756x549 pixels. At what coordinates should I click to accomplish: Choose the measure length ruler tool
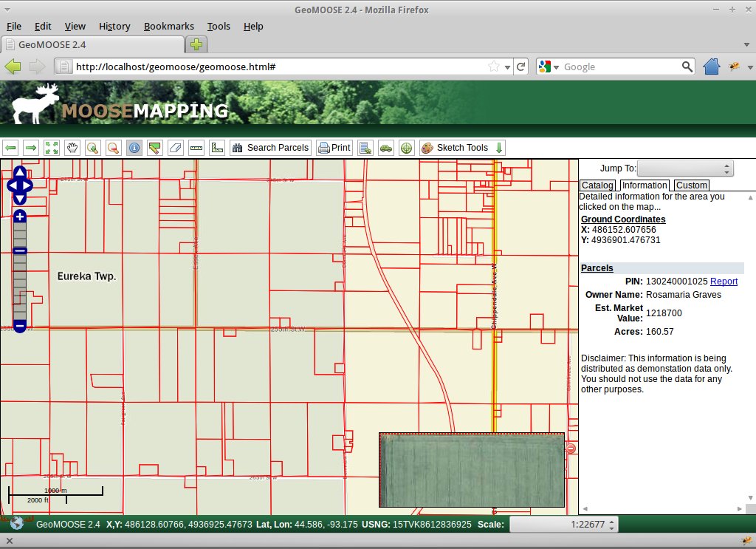point(196,148)
